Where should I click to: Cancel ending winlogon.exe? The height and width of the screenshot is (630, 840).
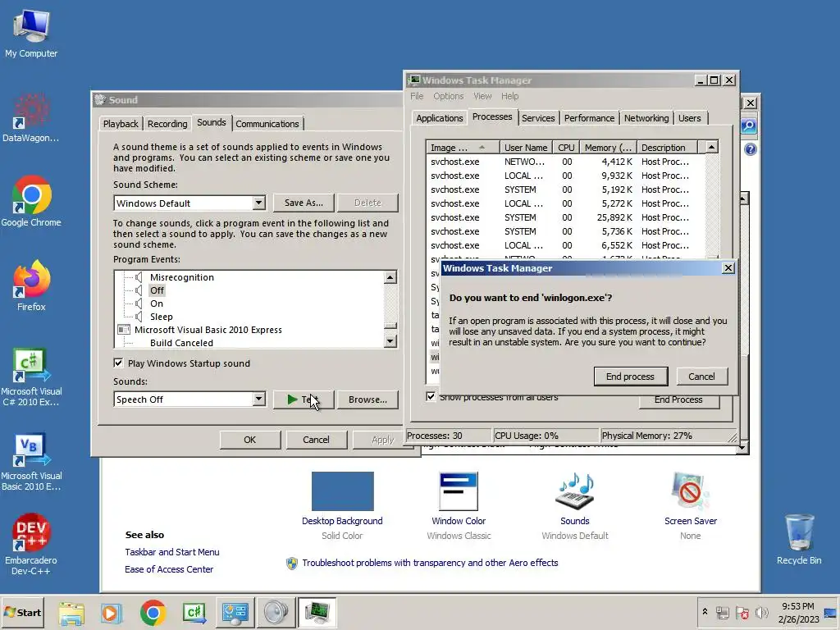[x=701, y=376]
